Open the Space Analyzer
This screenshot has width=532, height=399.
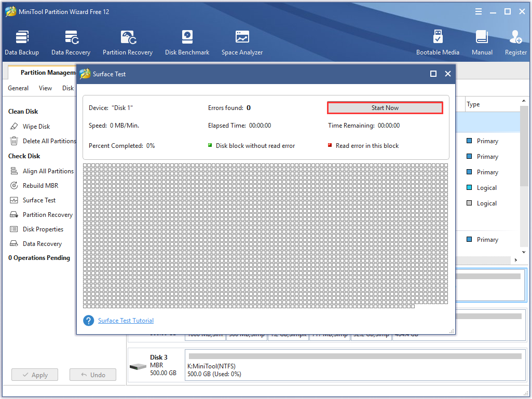coord(242,43)
